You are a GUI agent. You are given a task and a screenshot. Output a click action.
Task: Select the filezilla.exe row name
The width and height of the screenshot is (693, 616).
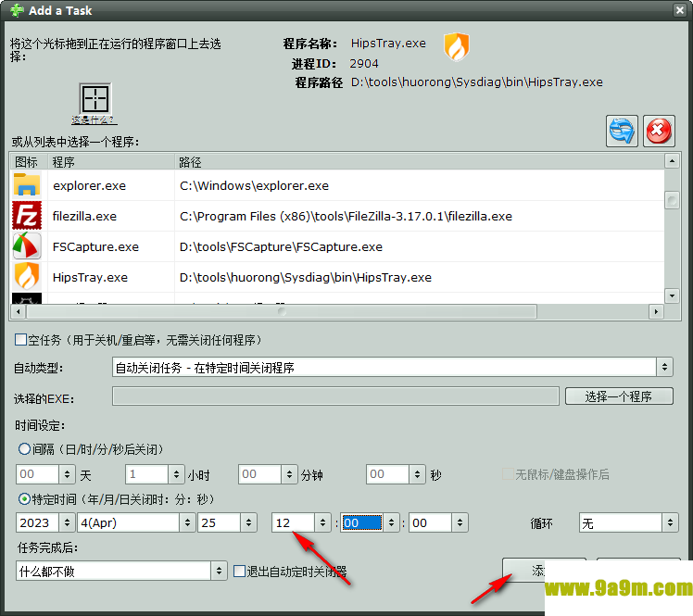[84, 216]
